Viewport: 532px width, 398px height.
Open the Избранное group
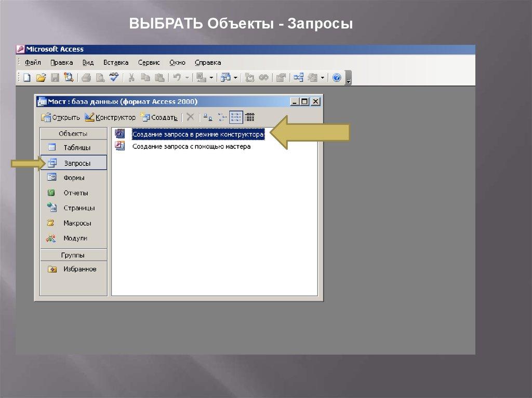pos(79,269)
